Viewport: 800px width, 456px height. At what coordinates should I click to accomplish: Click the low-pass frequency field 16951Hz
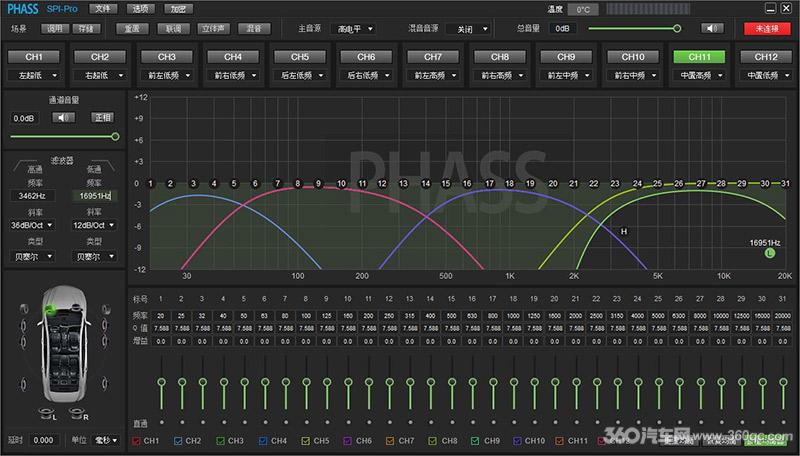click(x=94, y=196)
